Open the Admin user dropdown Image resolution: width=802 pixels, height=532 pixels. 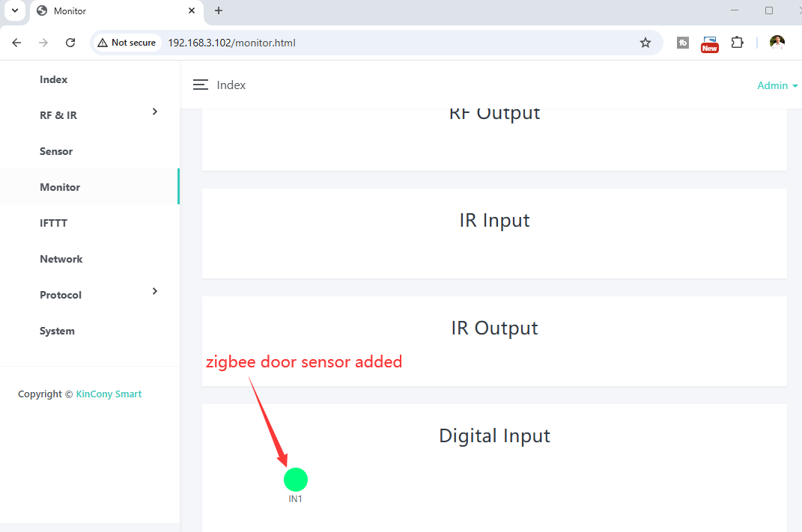point(777,85)
